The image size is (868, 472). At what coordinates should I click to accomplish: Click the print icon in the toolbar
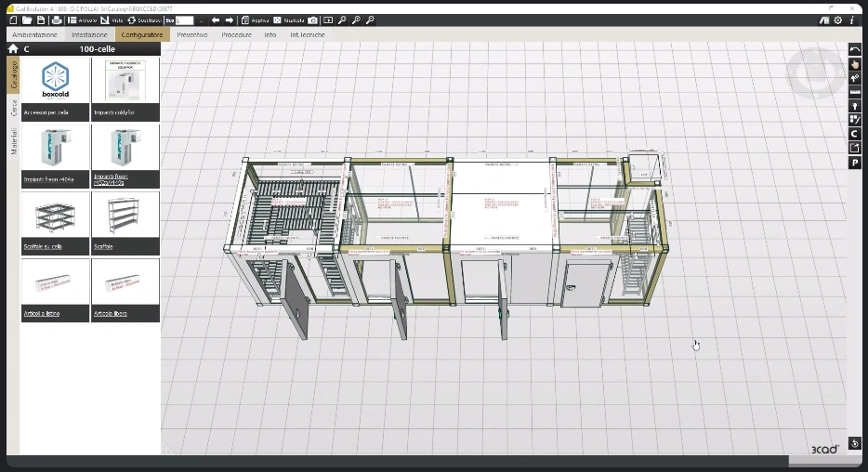pos(57,20)
